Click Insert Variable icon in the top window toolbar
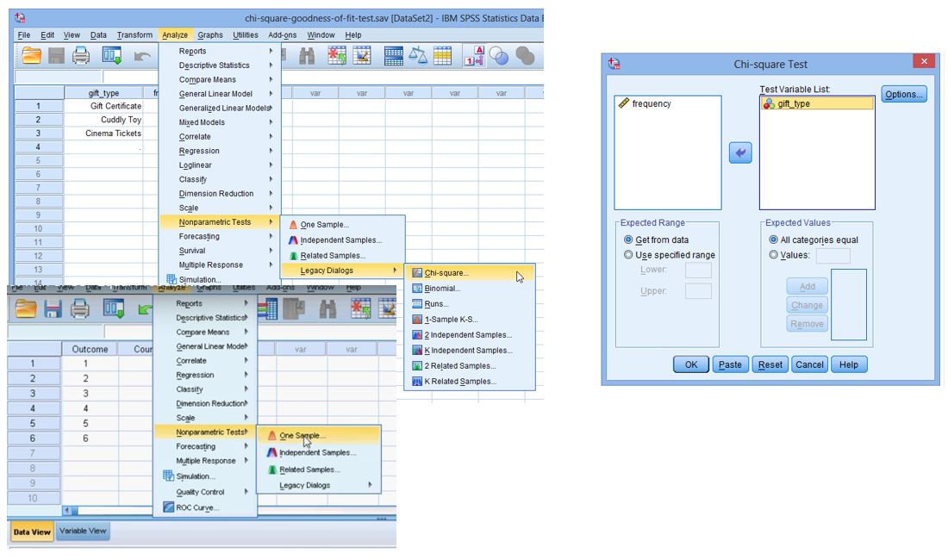948x560 pixels. pos(362,56)
